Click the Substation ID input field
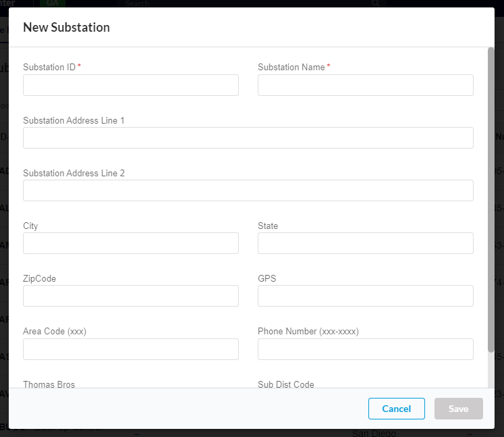The width and height of the screenshot is (504, 437). coord(130,85)
